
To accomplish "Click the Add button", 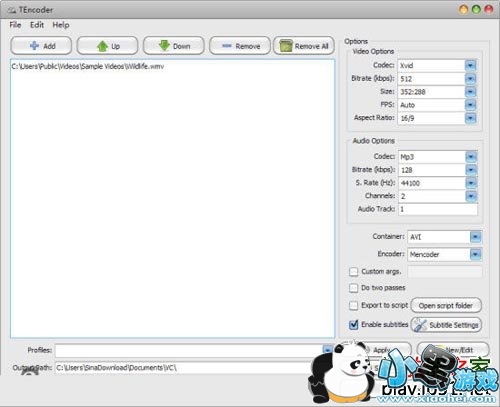I will [41, 46].
